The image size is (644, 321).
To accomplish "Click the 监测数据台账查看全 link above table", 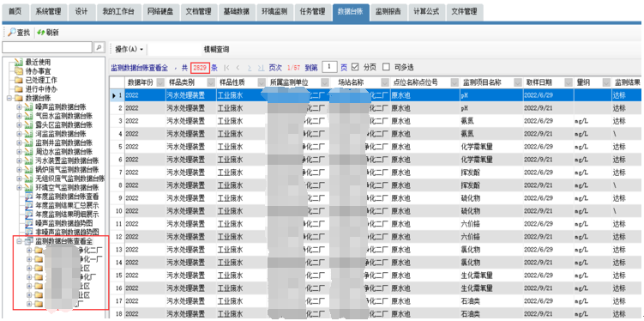I will coord(139,67).
